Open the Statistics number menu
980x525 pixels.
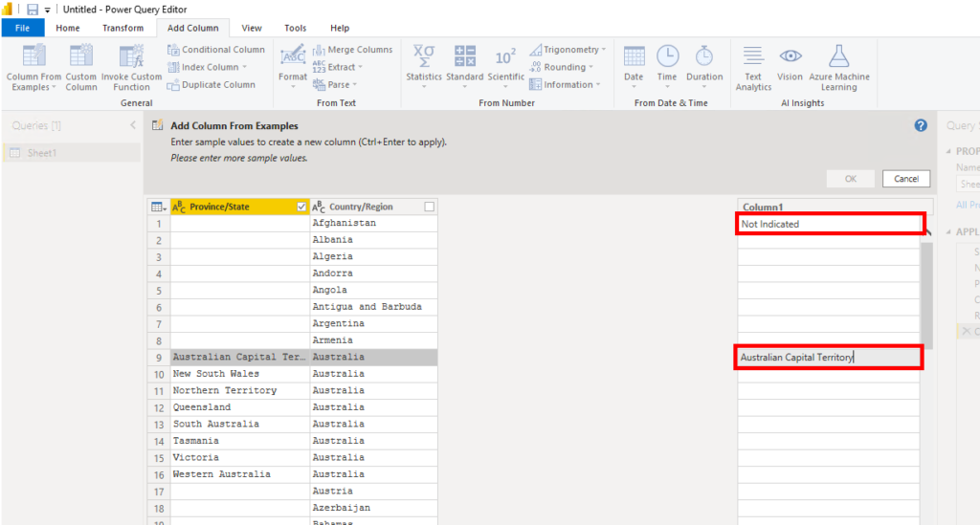coord(424,66)
